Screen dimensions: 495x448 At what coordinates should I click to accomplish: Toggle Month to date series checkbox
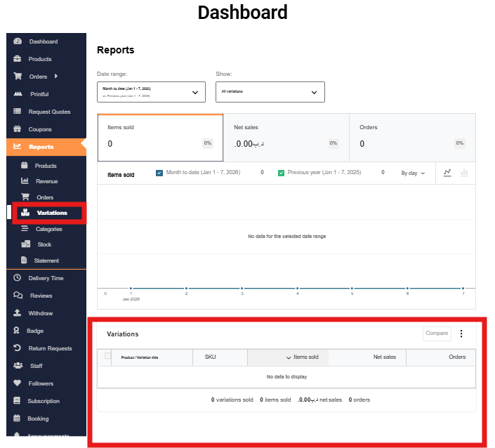(159, 172)
